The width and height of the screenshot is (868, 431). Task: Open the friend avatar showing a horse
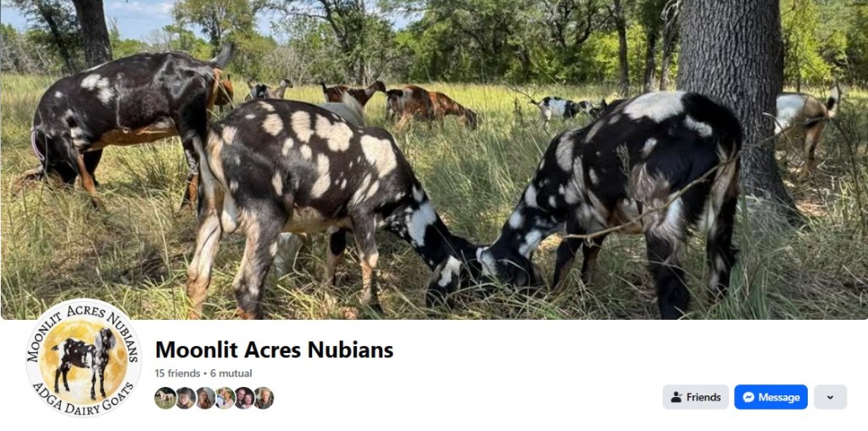tap(165, 398)
